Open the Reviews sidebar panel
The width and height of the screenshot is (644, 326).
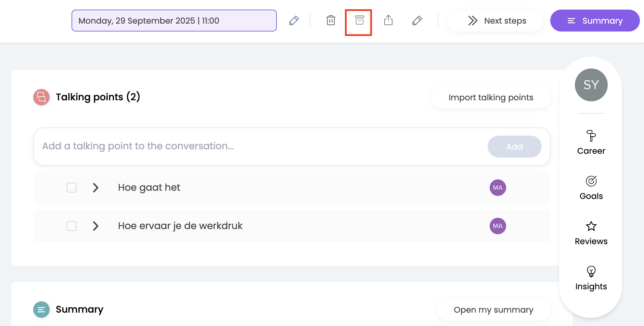tap(591, 233)
